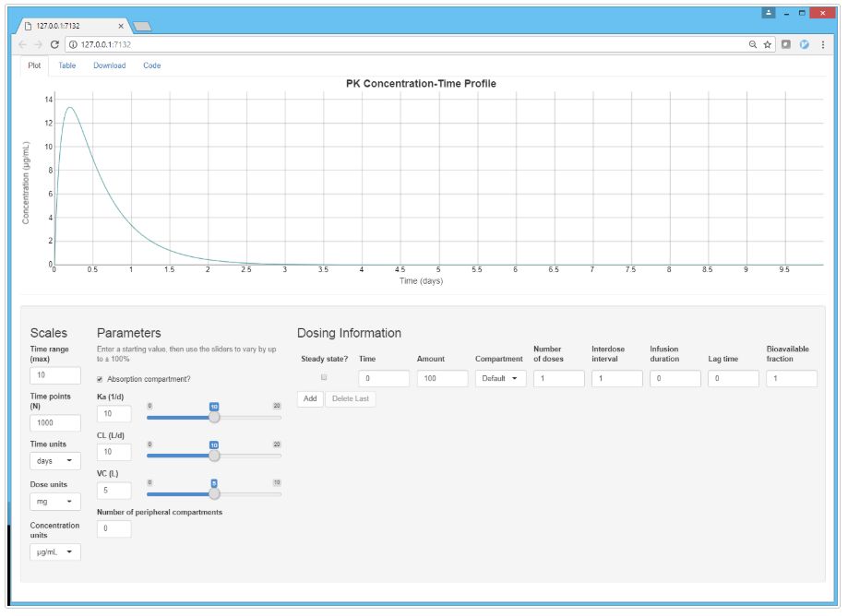Viewport: 848px width, 616px height.
Task: Switch to the Table tab
Action: coord(67,65)
